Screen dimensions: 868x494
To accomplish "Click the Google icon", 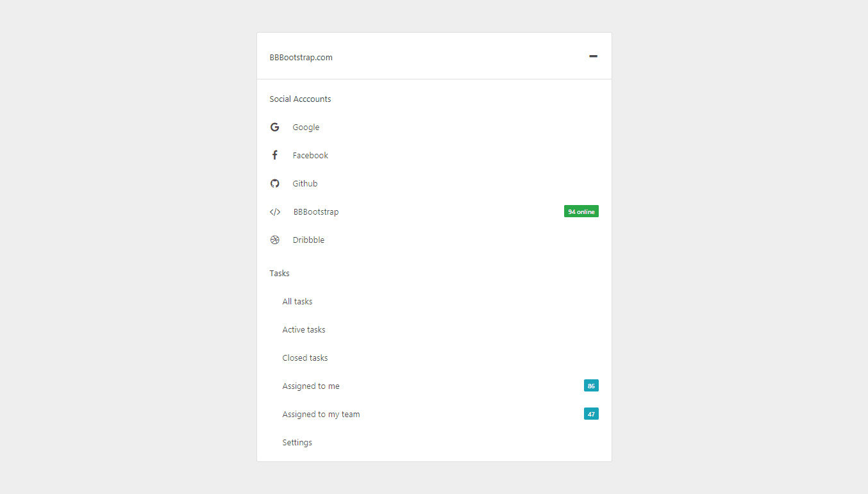I will tap(275, 127).
